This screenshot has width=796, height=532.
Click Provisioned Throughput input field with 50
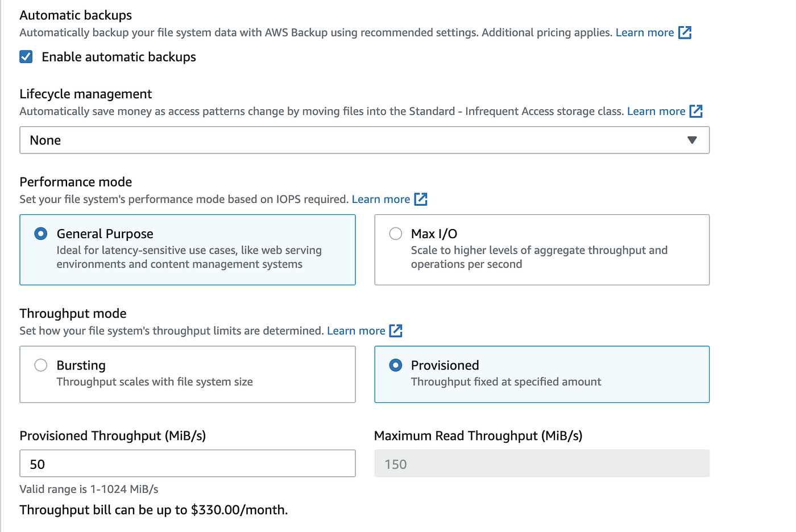pyautogui.click(x=188, y=464)
